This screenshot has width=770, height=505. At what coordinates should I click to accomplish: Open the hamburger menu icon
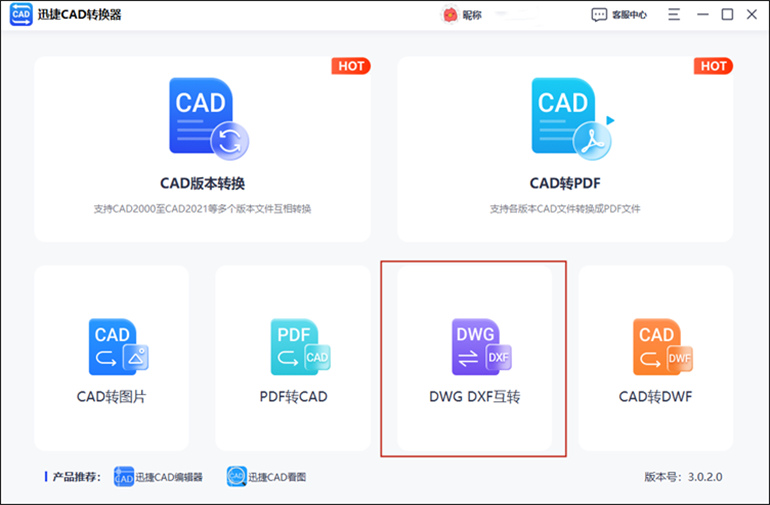coord(674,14)
